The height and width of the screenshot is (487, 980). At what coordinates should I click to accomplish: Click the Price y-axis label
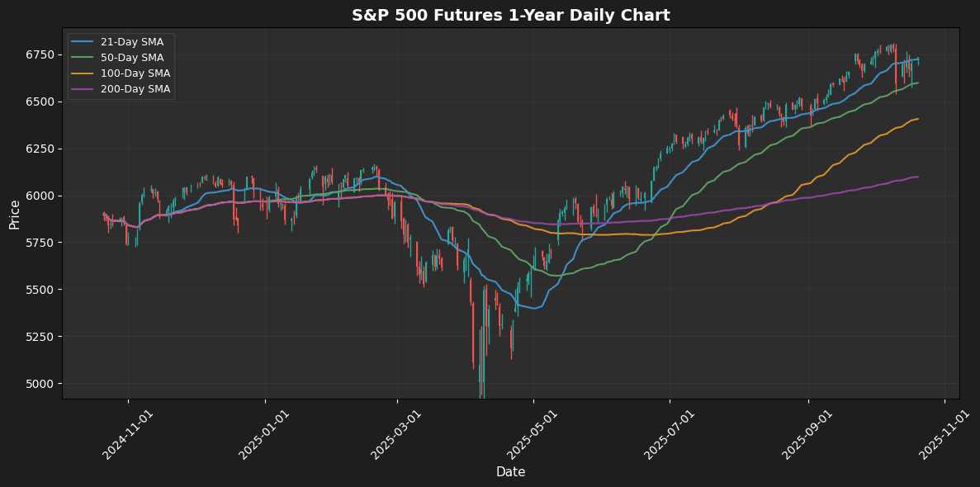point(15,214)
